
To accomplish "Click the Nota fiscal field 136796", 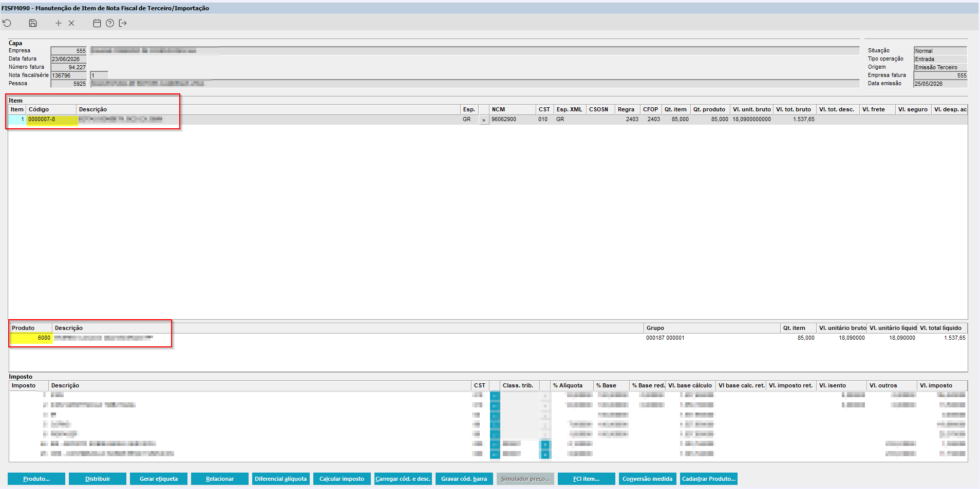I will 69,75.
